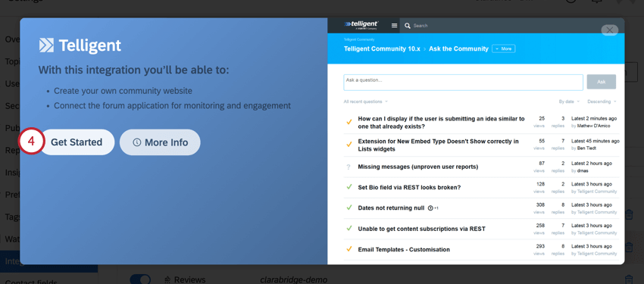
Task: Open Extension for New Embed Type question
Action: tap(438, 145)
